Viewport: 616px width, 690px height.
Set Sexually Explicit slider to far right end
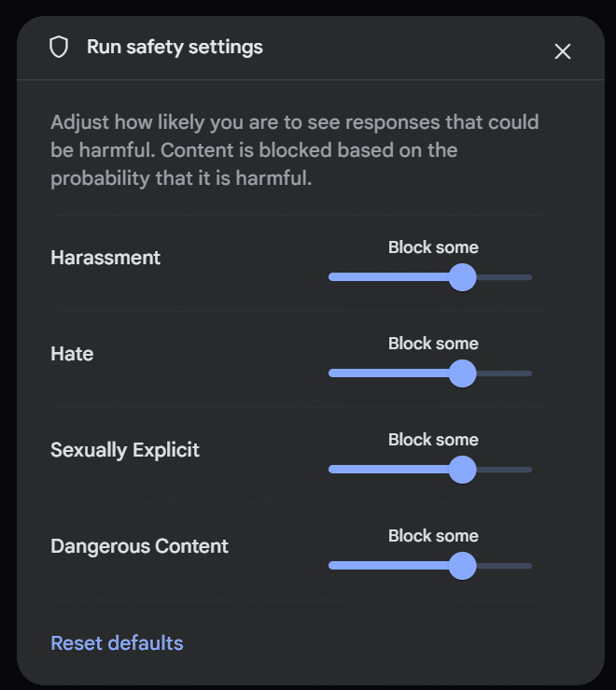click(530, 470)
